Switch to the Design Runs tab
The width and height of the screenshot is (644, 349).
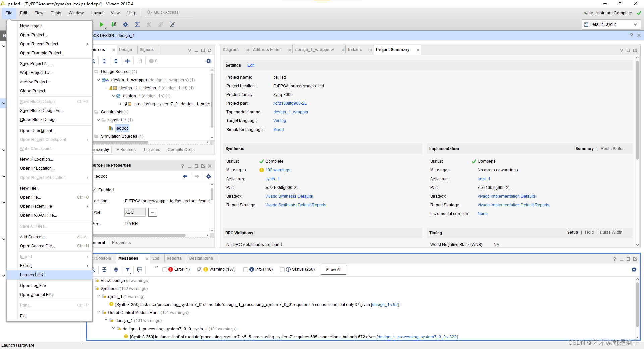pyautogui.click(x=201, y=258)
